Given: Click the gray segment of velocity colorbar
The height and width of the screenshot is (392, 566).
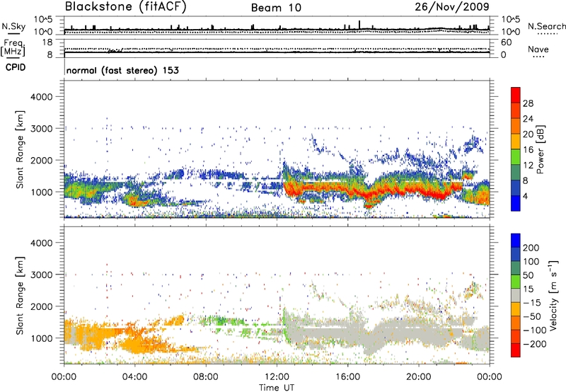Looking at the screenshot, I should [516, 295].
